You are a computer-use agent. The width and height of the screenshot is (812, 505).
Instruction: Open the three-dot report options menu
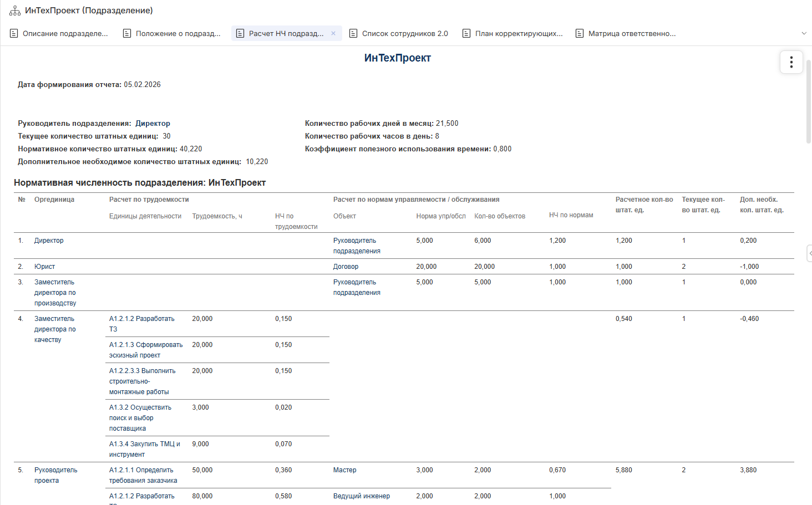791,62
